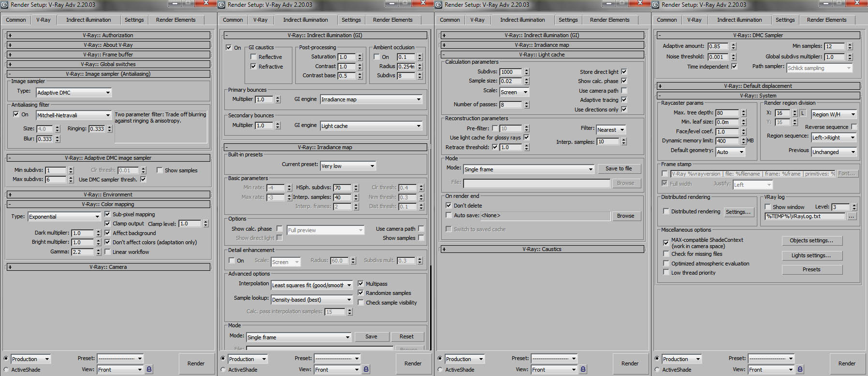Screen dimensions: 868x376
Task: Open the Settings tab in the second window
Action: coord(351,20)
